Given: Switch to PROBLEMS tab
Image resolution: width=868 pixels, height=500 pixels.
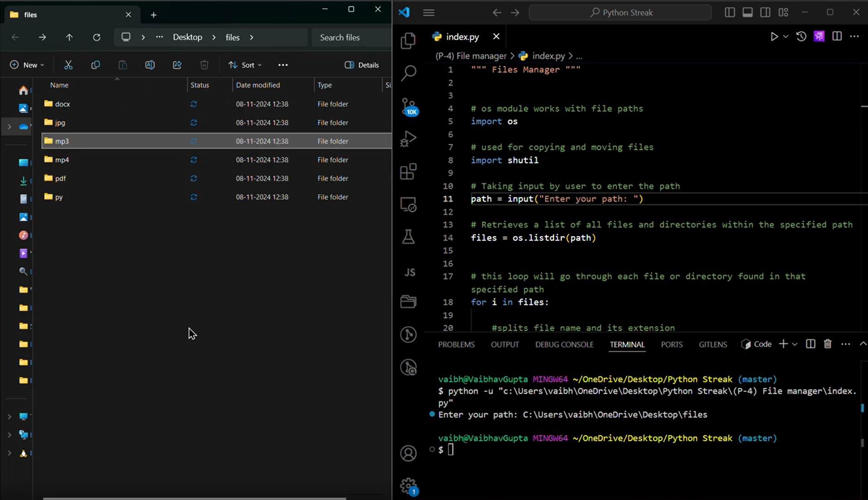Looking at the screenshot, I should 456,345.
